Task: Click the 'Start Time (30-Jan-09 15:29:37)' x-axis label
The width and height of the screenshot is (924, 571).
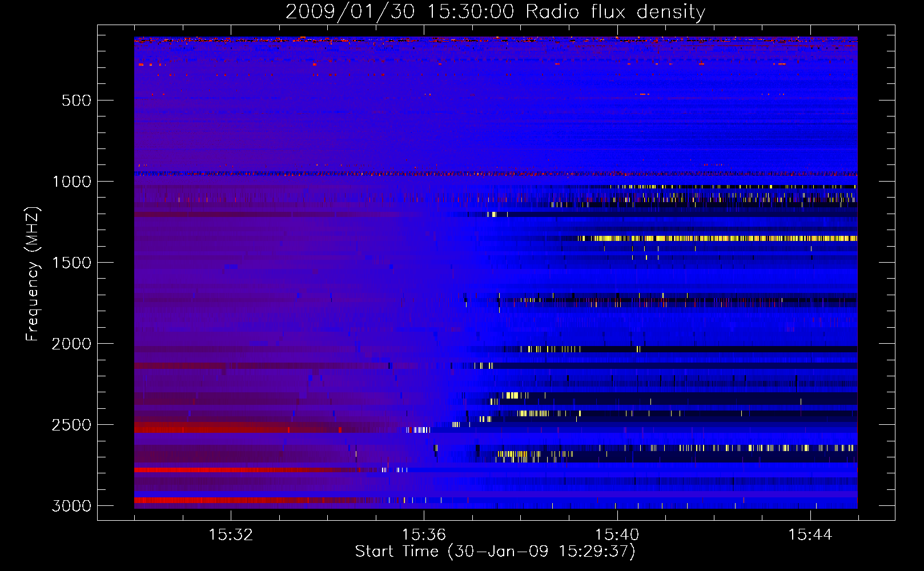Action: (495, 551)
